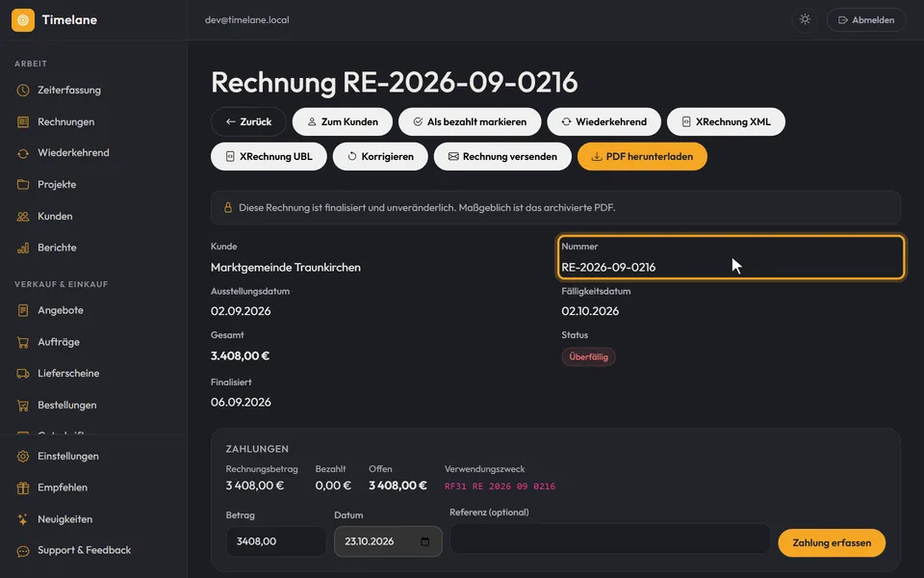Click the Betrag input field
This screenshot has width=924, height=578.
(x=276, y=541)
